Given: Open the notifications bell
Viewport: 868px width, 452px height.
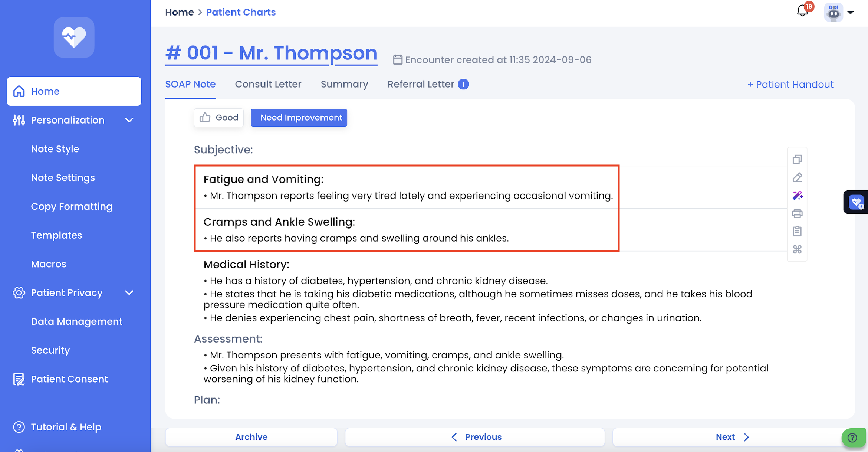Looking at the screenshot, I should point(803,11).
